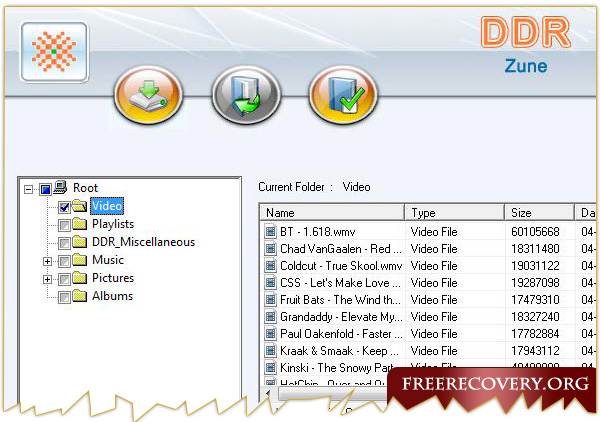Select the Albums tree item label
The width and height of the screenshot is (600, 422).
click(112, 296)
